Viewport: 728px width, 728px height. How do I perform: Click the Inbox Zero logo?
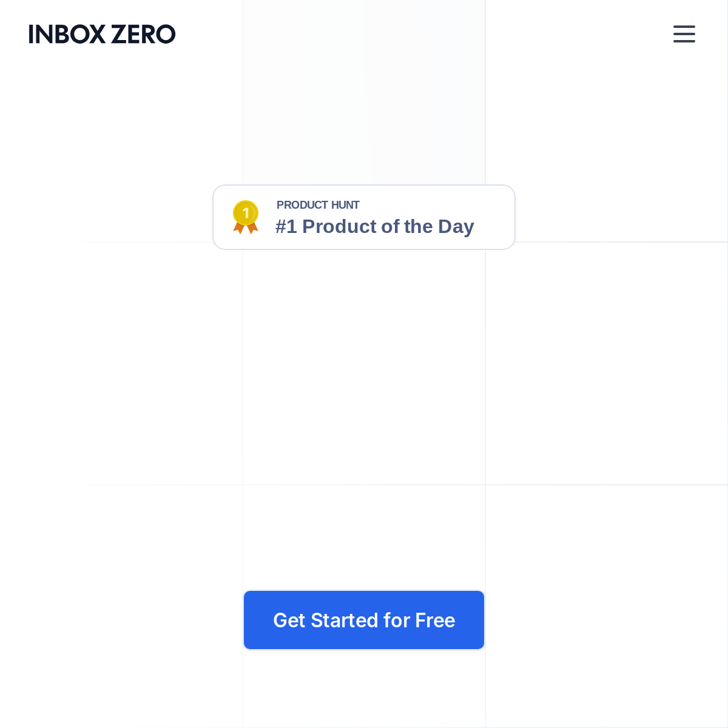[x=102, y=35]
